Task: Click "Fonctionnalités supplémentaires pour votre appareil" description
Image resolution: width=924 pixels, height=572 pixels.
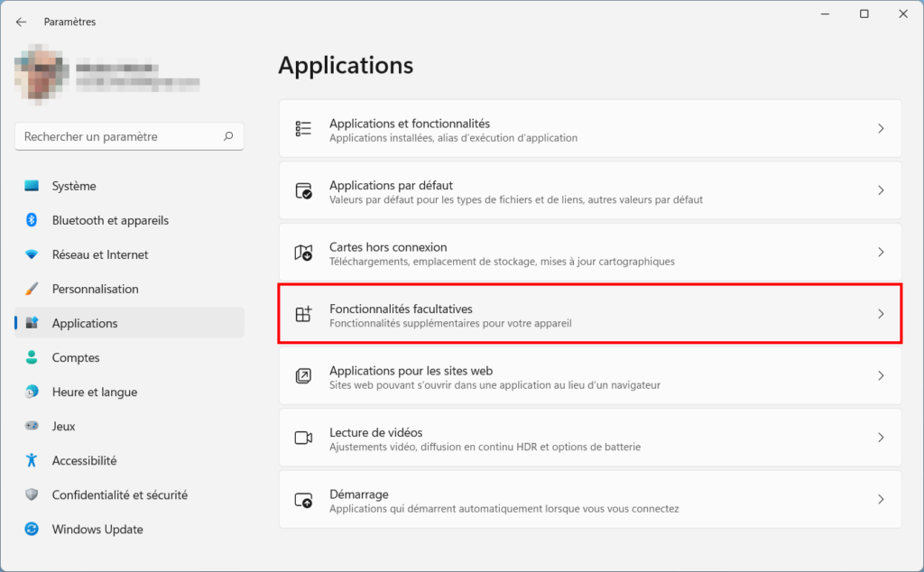Action: click(x=450, y=323)
